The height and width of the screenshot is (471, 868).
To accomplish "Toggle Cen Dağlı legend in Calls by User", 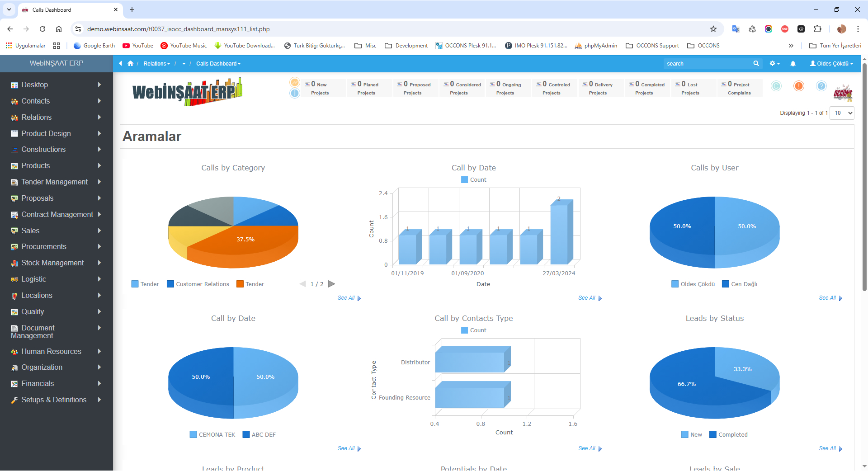I will click(x=740, y=284).
